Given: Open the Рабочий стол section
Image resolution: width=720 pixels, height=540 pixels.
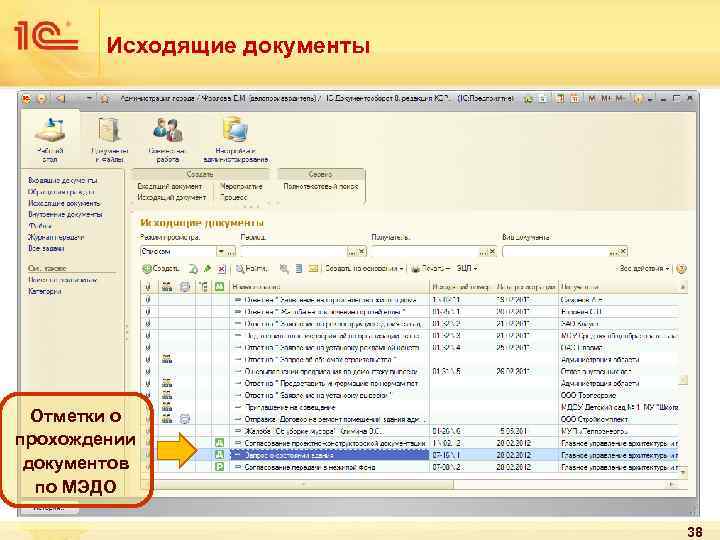Looking at the screenshot, I should point(50,140).
